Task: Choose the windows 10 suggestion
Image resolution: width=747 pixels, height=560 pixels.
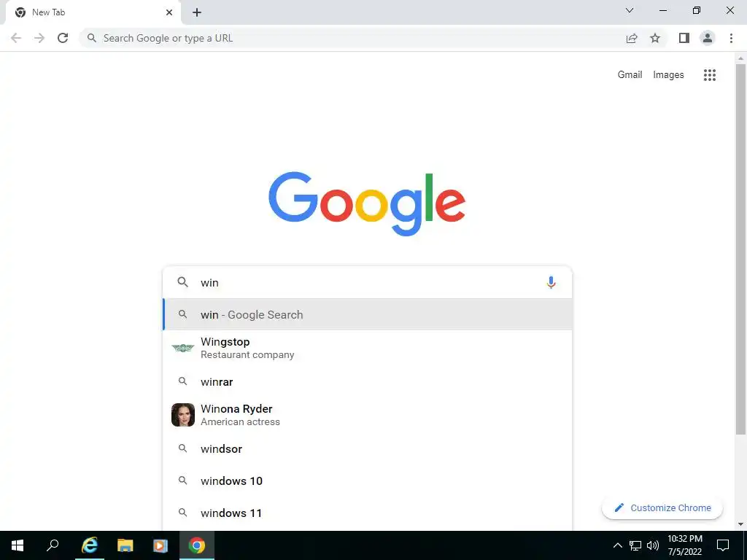Action: point(368,481)
